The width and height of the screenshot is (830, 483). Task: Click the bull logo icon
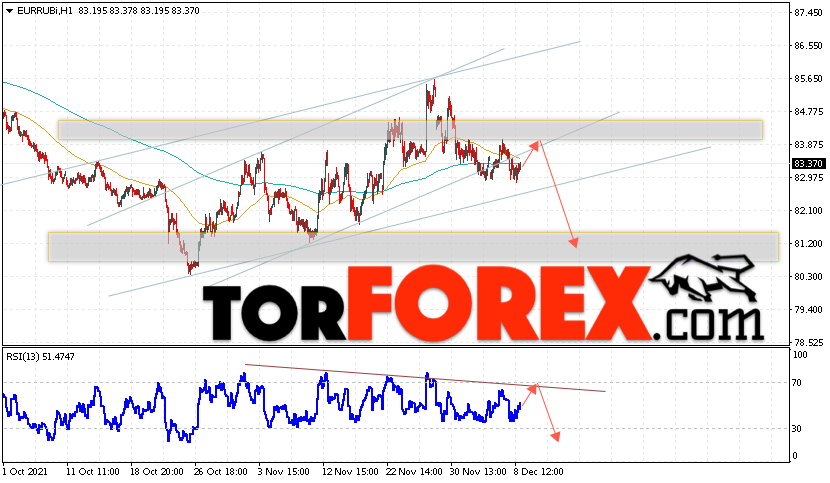[x=703, y=278]
